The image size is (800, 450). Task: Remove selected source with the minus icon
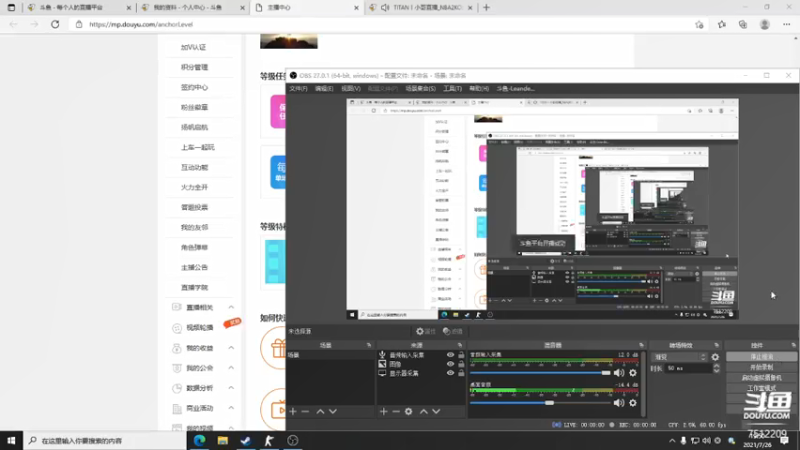pyautogui.click(x=396, y=411)
